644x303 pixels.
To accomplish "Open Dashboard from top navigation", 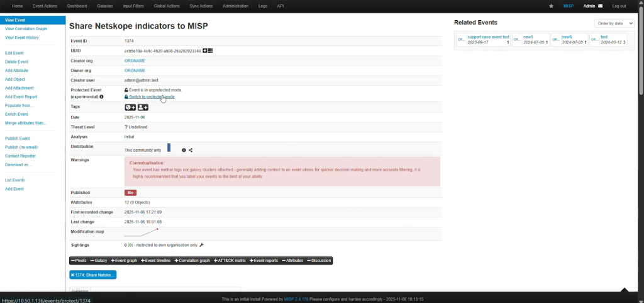I will 77,6.
